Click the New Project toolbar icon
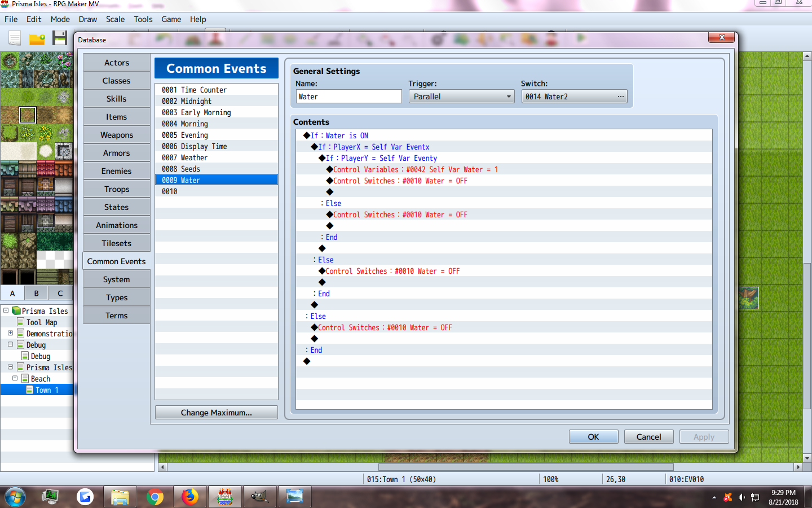Image resolution: width=812 pixels, height=508 pixels. coord(15,38)
